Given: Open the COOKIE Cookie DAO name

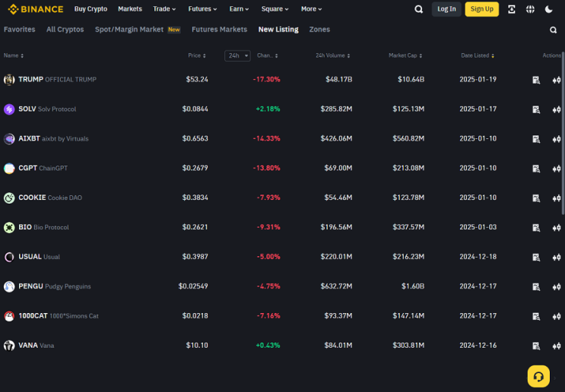Looking at the screenshot, I should [x=50, y=198].
